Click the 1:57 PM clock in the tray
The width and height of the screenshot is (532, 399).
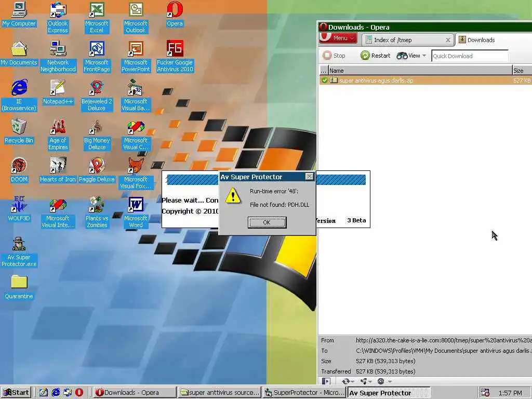(510, 393)
